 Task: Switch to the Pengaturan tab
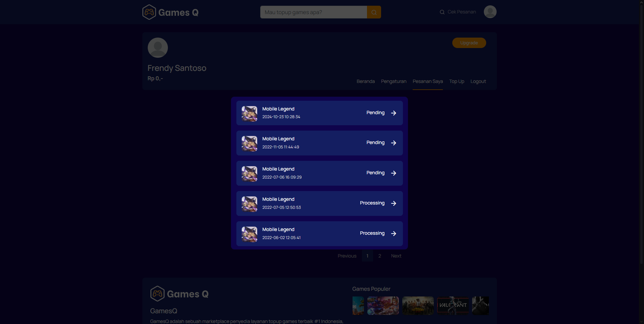coord(394,82)
